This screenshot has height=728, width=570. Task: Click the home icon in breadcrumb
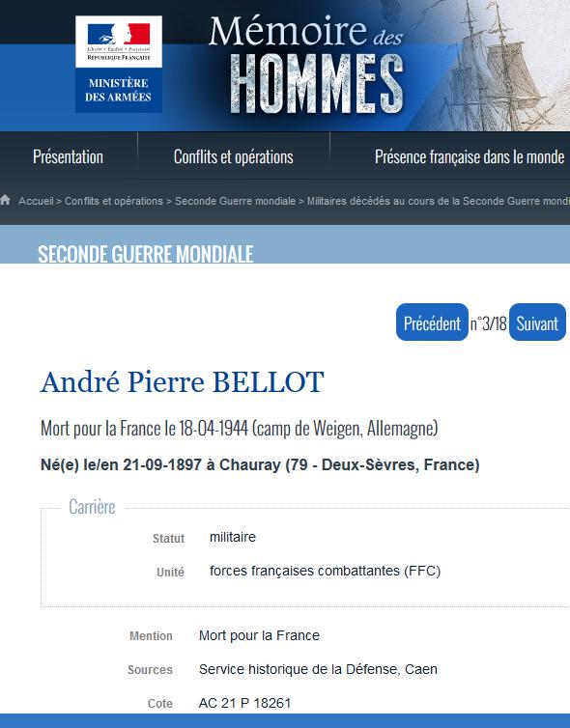tap(6, 200)
